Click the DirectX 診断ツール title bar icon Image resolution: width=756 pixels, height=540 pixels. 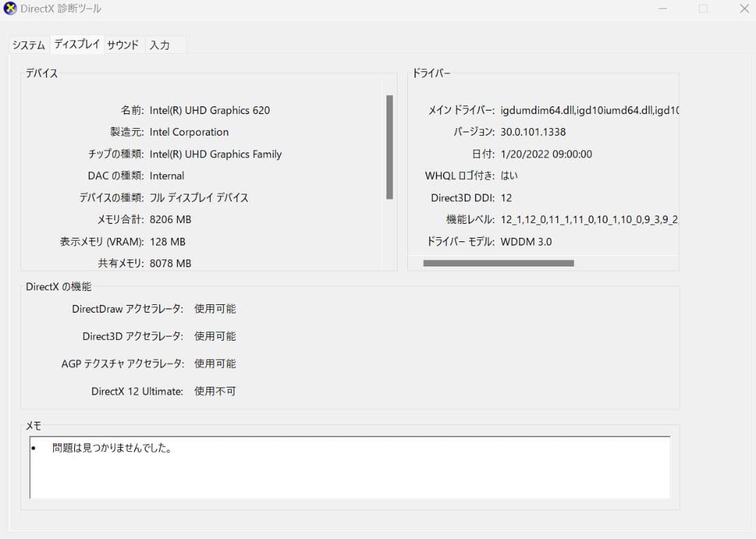click(x=10, y=8)
